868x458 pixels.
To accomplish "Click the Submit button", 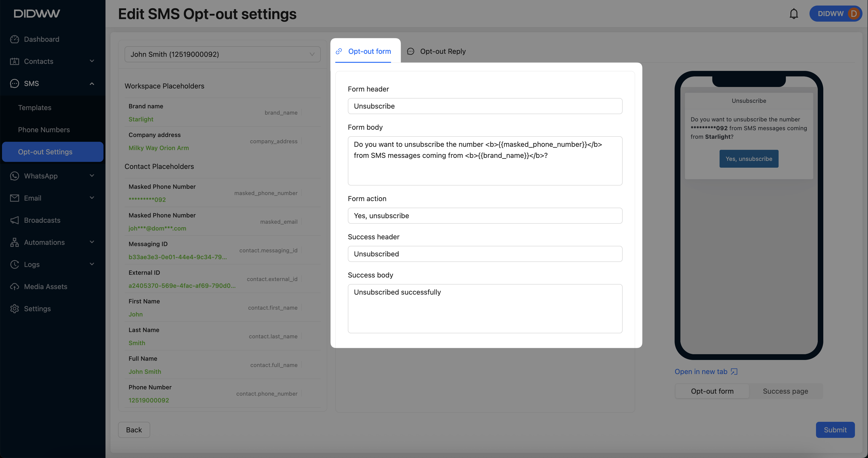I will 835,430.
